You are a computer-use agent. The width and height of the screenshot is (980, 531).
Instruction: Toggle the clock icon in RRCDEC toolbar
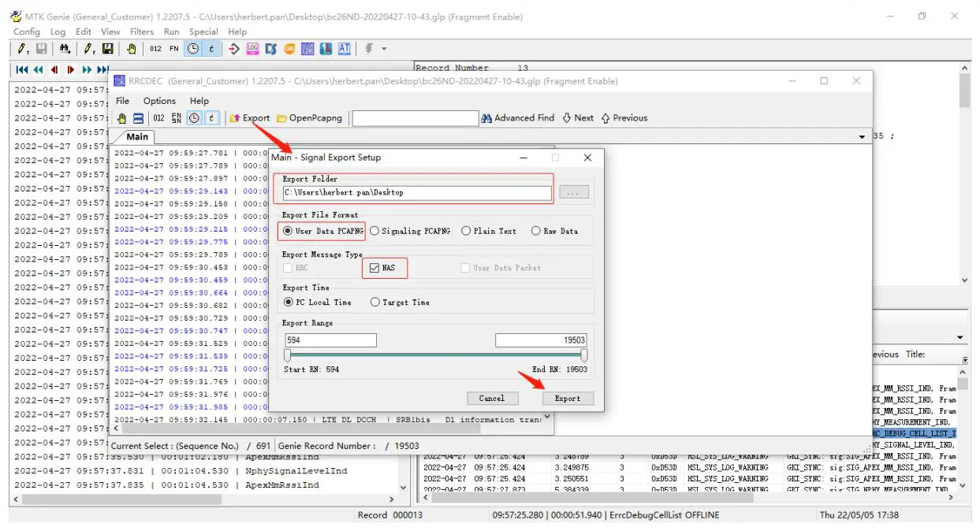click(194, 118)
